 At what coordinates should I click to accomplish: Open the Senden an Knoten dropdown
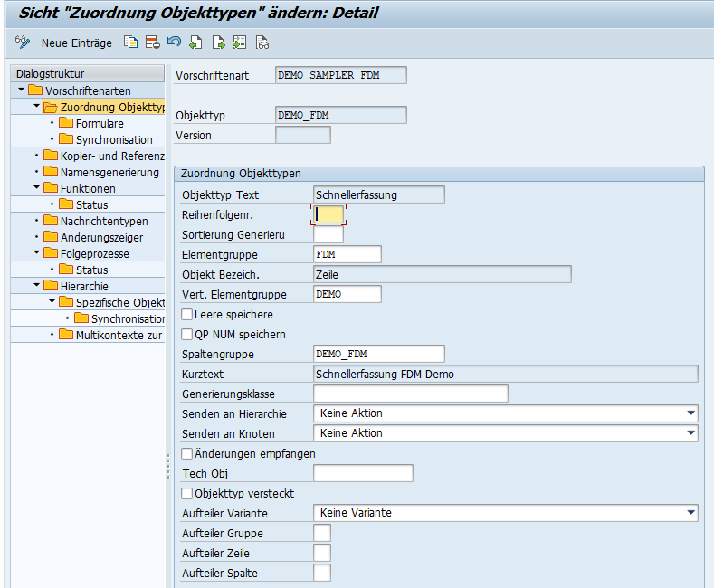tap(690, 433)
